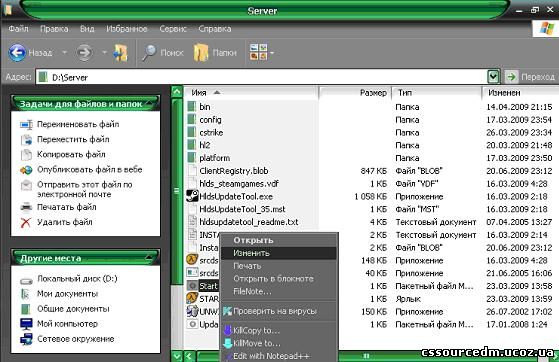Image resolution: width=559 pixels, height=362 pixels.
Task: Click the Опубликовать файл в вебе globe icon
Action: point(26,170)
